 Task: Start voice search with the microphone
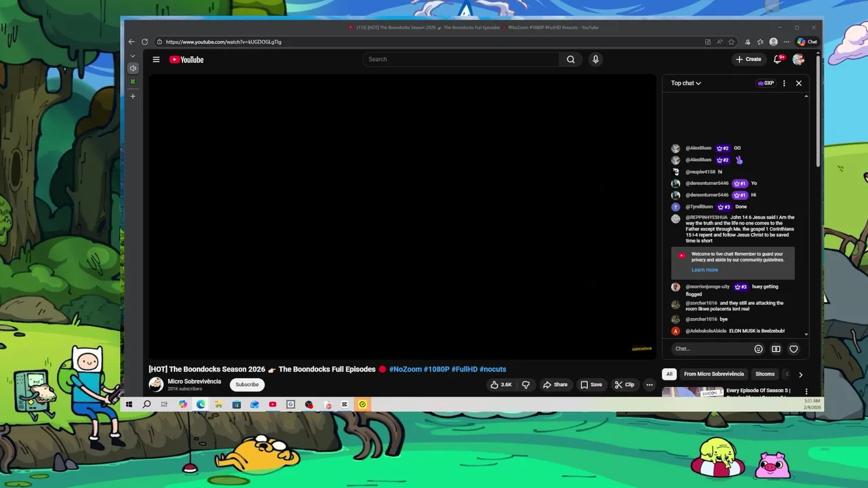[x=595, y=60]
